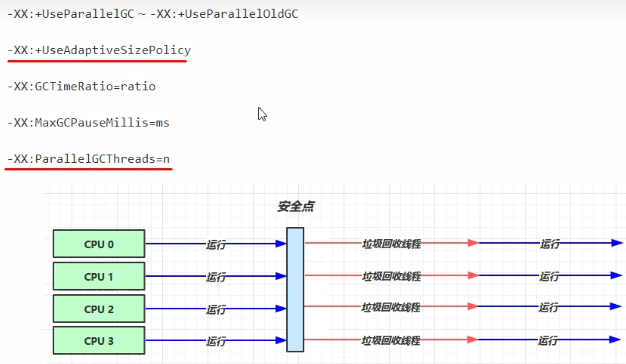Select the CPU 2 box
Viewport: 626px width, 364px height.
(x=99, y=309)
